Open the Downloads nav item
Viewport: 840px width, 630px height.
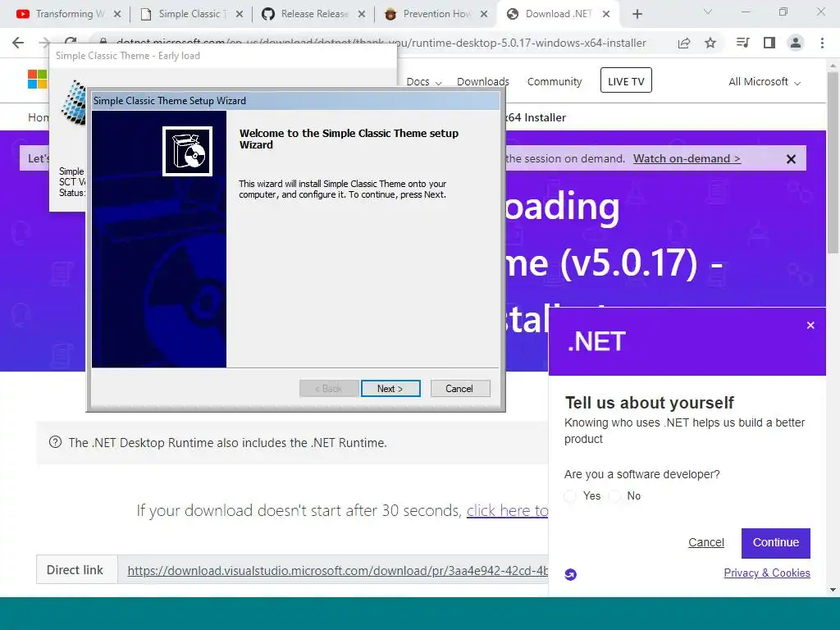(482, 81)
